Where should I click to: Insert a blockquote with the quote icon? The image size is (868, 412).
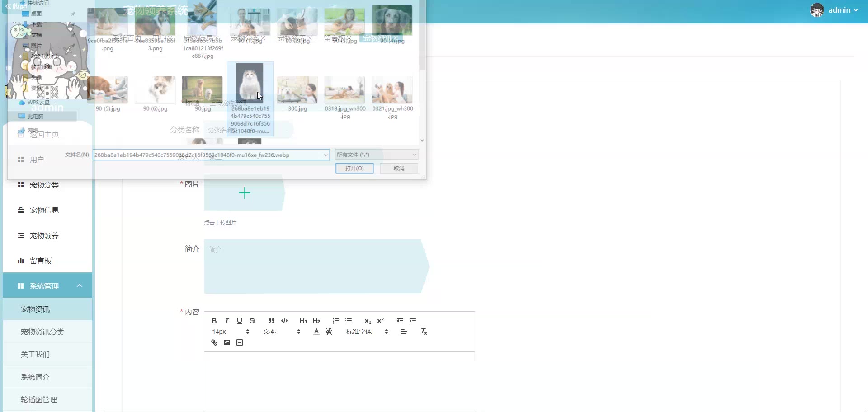coord(271,321)
